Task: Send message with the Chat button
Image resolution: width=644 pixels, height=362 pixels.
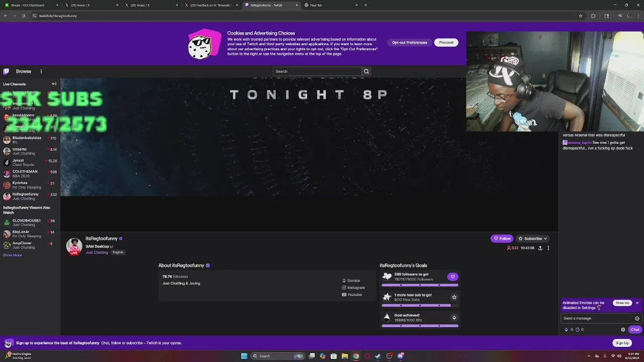Action: pos(635,330)
